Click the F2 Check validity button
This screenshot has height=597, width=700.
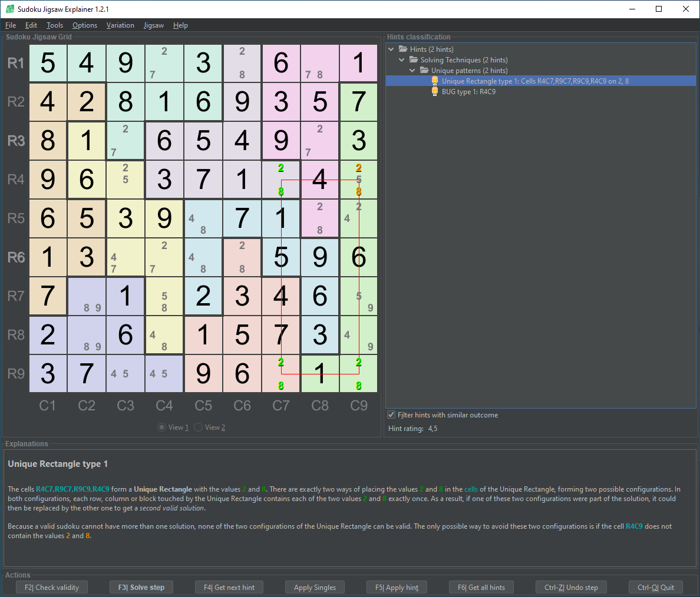point(52,587)
